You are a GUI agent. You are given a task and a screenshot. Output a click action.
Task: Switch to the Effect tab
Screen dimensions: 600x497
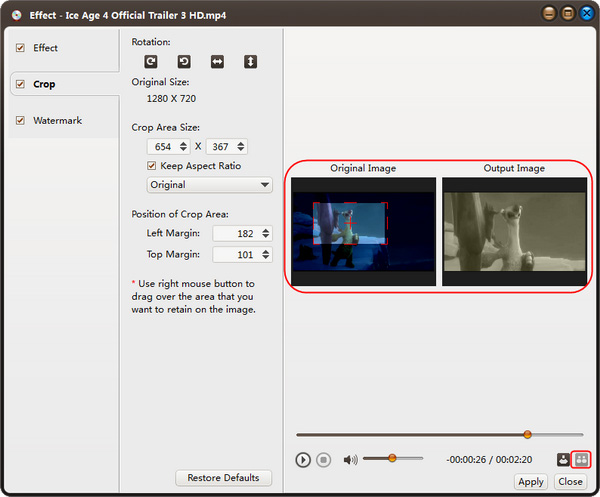click(x=46, y=48)
